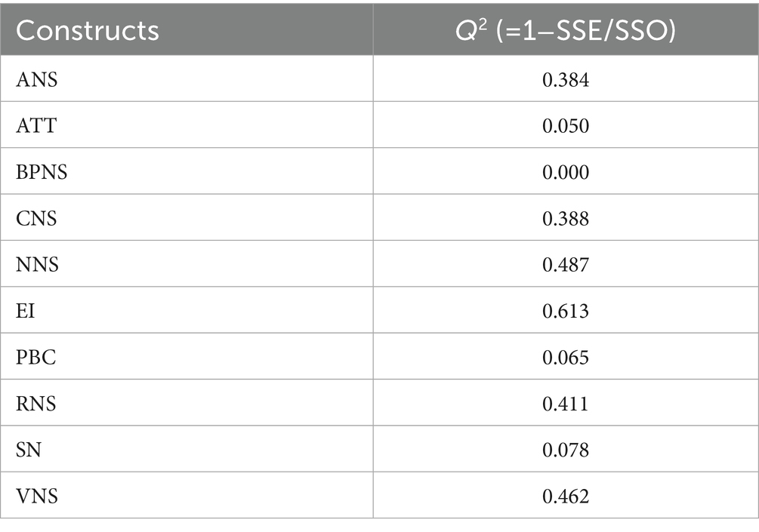Select the 0.050 value cell

click(x=566, y=125)
